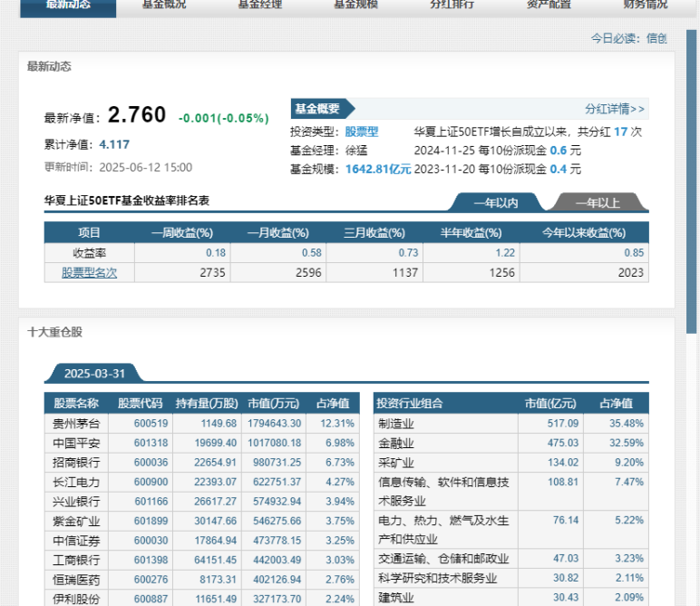Click the year-to-date return value 0.85
Screen dimensions: 700x606
point(634,253)
